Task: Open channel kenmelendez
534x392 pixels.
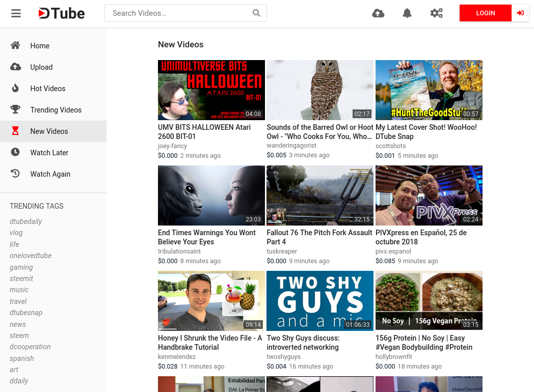Action: (x=177, y=356)
